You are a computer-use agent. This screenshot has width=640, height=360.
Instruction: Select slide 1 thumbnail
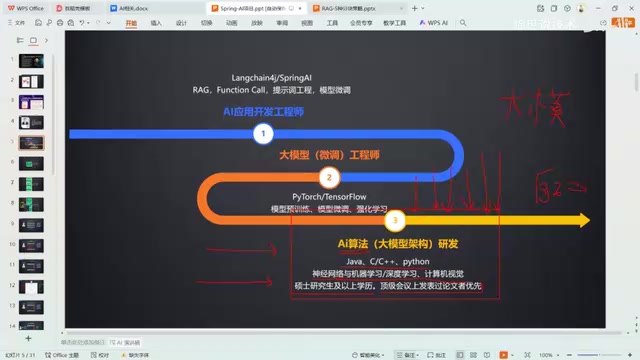[x=31, y=61]
